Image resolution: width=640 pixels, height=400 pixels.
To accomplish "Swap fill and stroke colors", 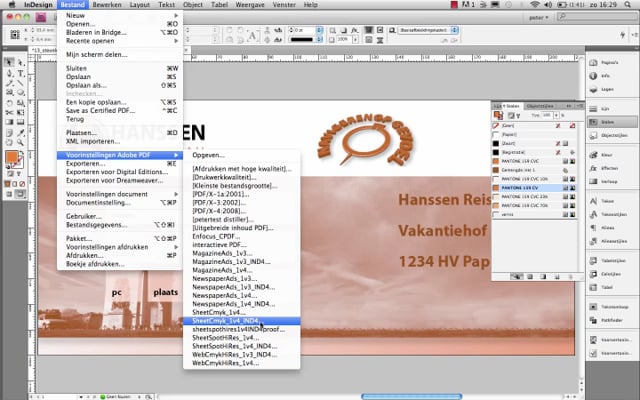I will (x=21, y=153).
